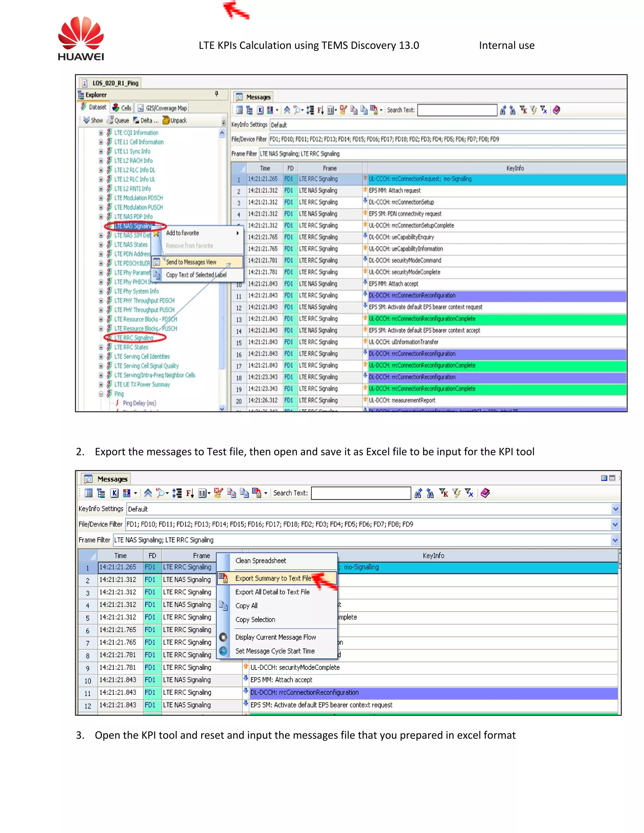Viewport: 644px width, 833px height.
Task: Click the purple book icon in upper Messages toolbar
Action: click(556, 110)
